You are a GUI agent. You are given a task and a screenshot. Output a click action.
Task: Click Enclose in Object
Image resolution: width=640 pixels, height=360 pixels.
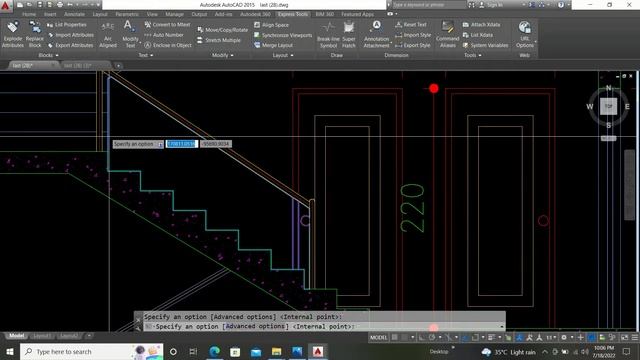click(x=168, y=45)
